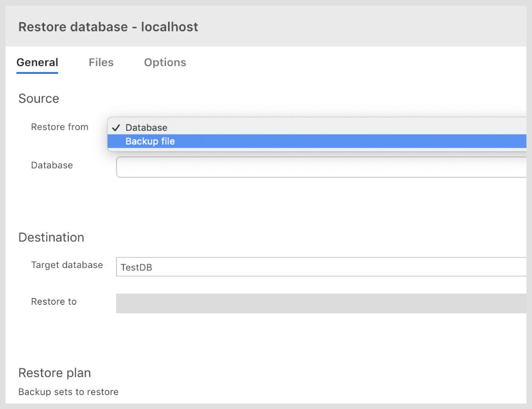Click inside the Target database field
This screenshot has height=409, width=532.
tap(319, 267)
